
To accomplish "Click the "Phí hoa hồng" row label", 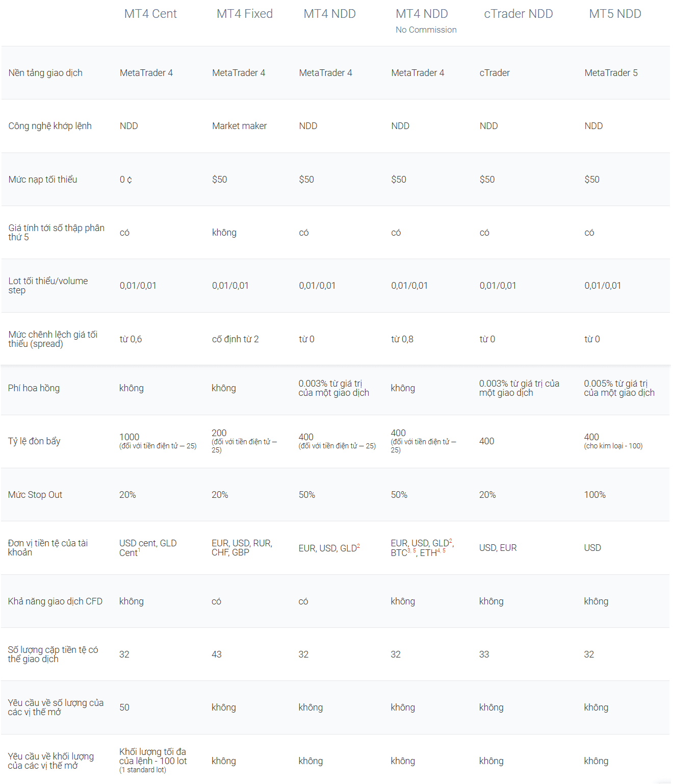I will [x=34, y=388].
